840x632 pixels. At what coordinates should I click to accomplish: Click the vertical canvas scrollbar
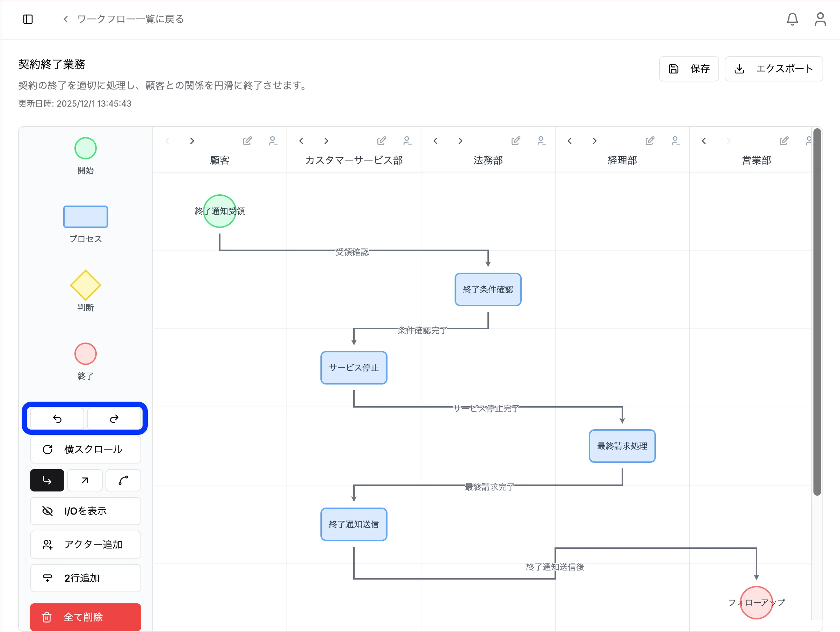817,311
